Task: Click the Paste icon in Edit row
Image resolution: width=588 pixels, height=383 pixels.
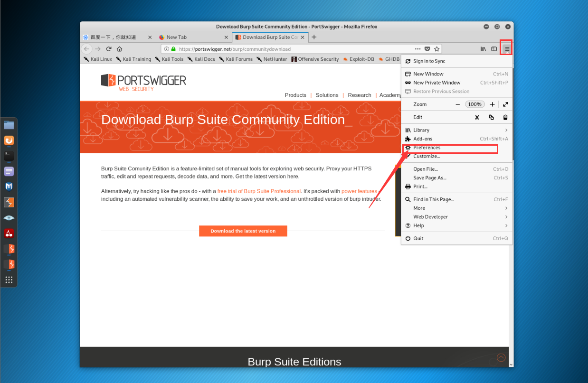Action: coord(505,117)
